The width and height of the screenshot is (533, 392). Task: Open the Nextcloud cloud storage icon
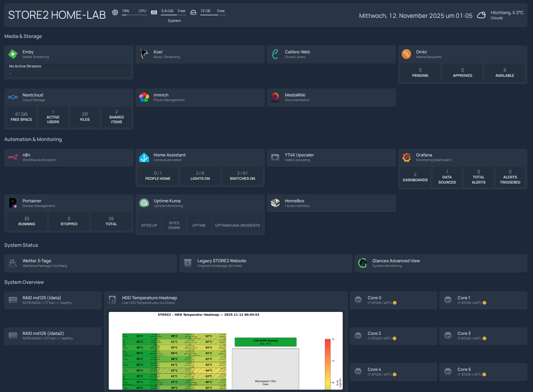(x=12, y=97)
